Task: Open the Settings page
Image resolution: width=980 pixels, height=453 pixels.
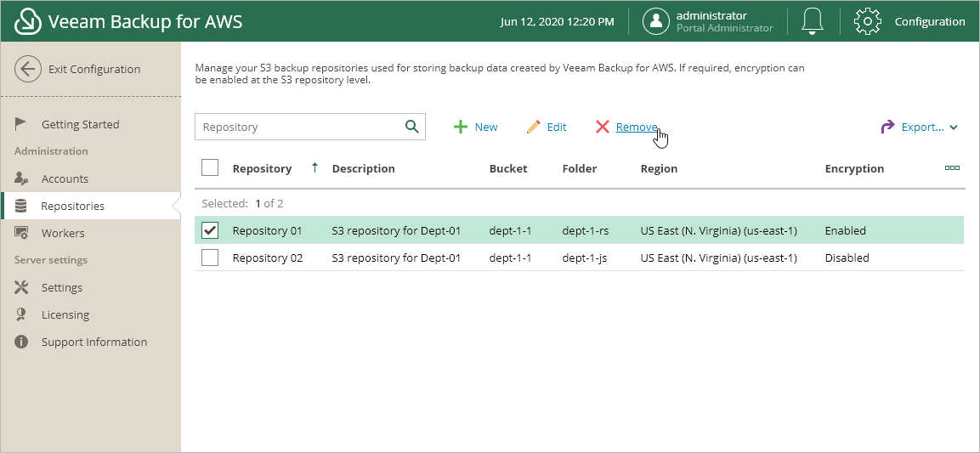Action: click(x=62, y=287)
